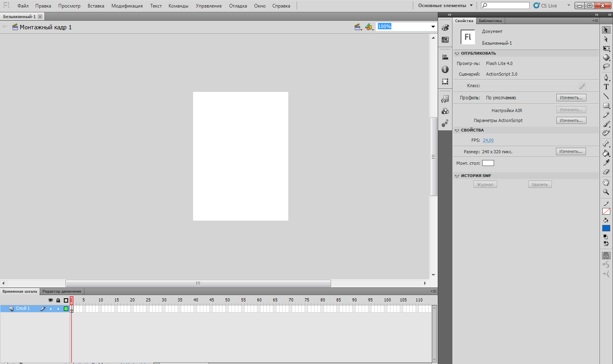Image resolution: width=613 pixels, height=364 pixels.
Task: Click Изменить button next to Профиль
Action: (571, 98)
